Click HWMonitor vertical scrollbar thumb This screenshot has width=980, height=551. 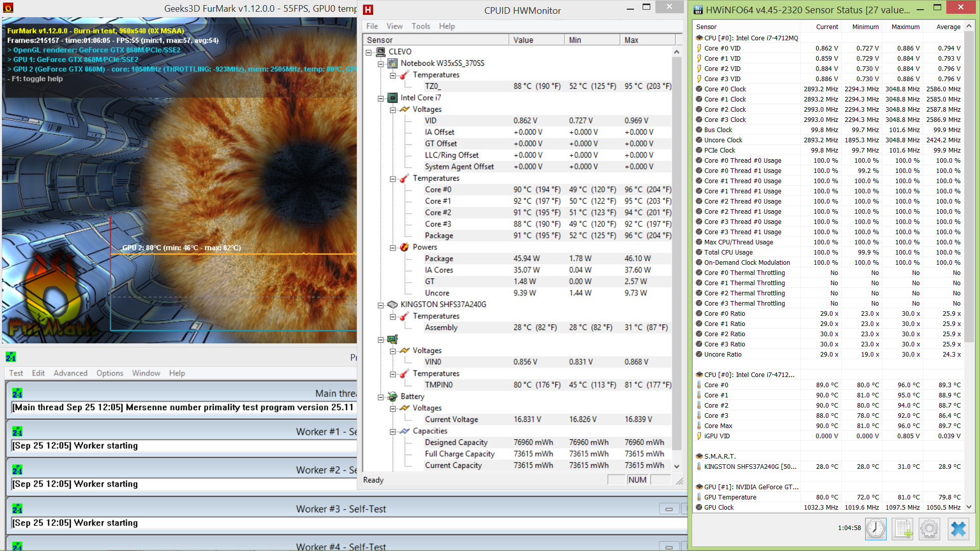(677, 253)
